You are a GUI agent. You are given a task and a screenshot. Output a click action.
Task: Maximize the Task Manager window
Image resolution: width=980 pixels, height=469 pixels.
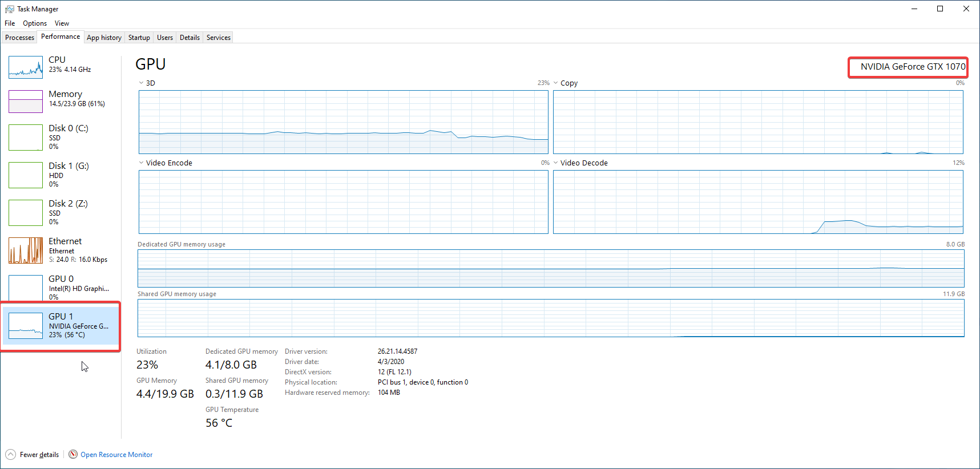click(940, 9)
